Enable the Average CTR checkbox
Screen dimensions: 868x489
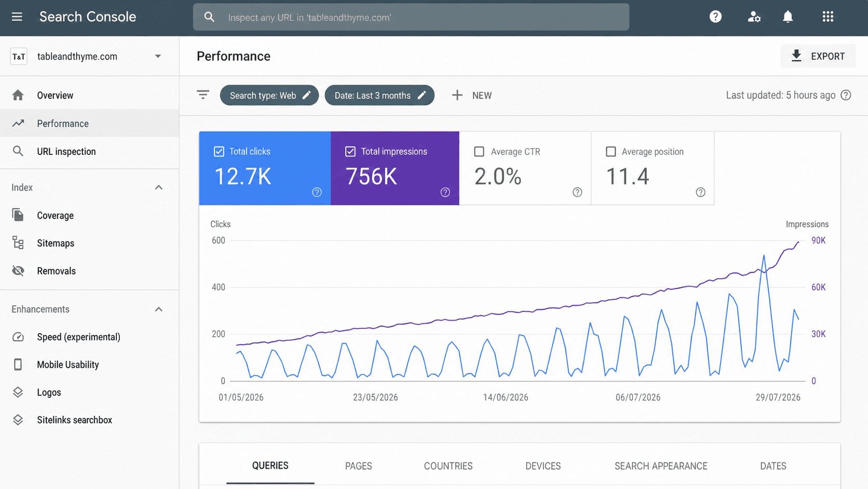[479, 151]
